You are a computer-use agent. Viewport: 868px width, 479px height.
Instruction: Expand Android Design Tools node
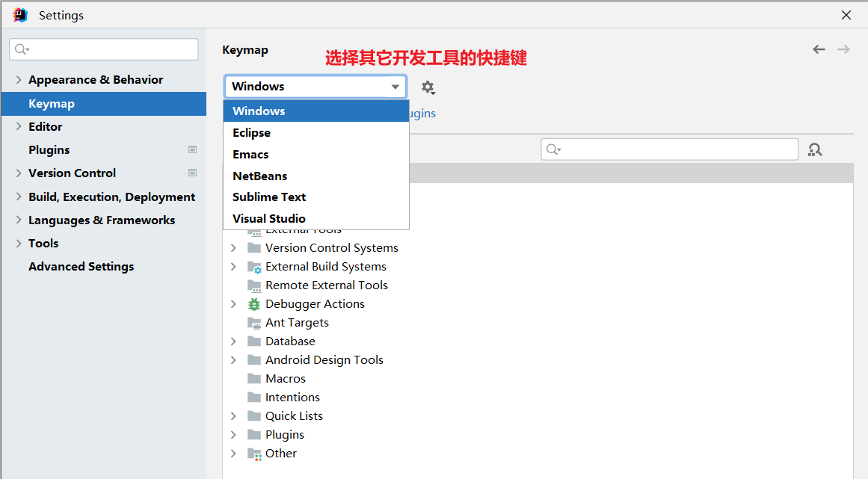[x=233, y=360]
